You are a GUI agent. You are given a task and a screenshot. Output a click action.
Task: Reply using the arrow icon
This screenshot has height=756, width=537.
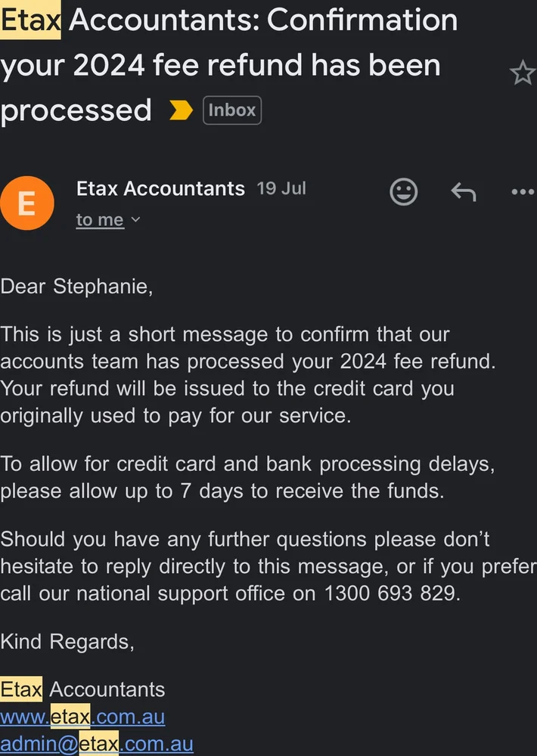point(463,192)
